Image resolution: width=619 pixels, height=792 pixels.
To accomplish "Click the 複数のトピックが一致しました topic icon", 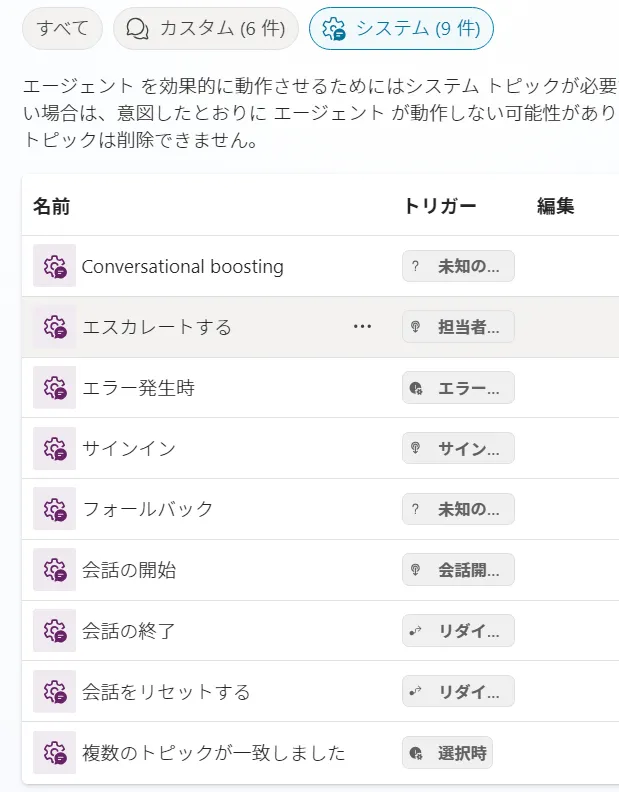I will click(x=54, y=753).
